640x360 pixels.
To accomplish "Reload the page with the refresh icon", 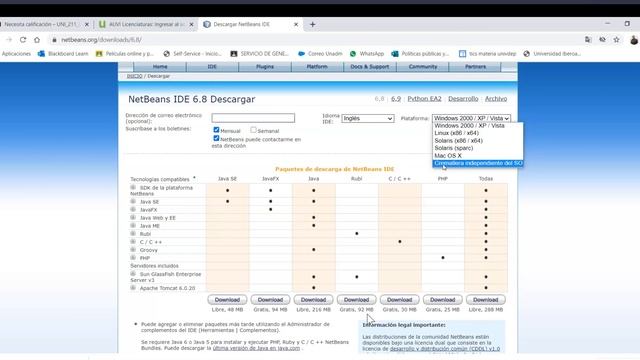I will tap(23, 40).
